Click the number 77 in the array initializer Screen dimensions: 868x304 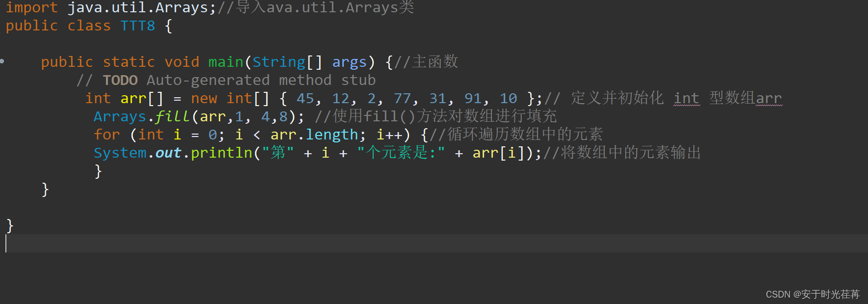(x=403, y=98)
